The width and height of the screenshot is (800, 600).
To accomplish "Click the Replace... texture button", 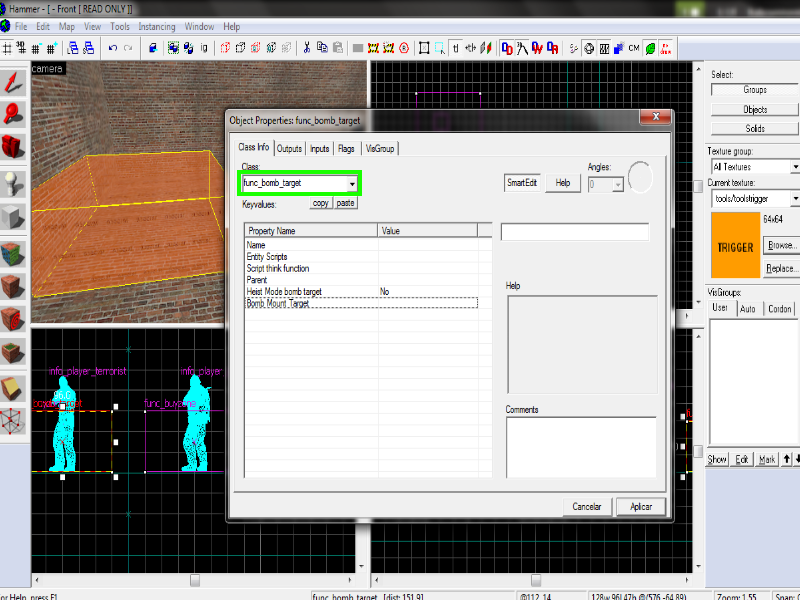I will coord(781,268).
